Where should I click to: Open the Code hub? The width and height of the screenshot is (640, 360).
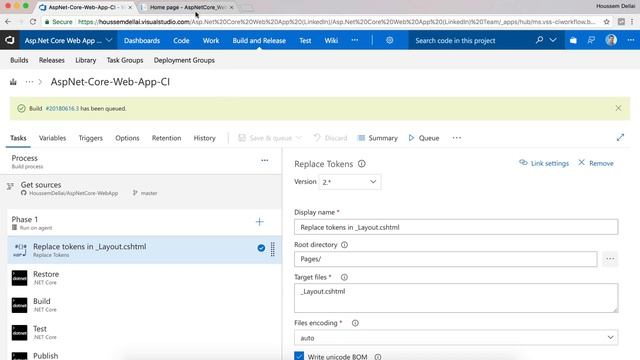coord(181,40)
